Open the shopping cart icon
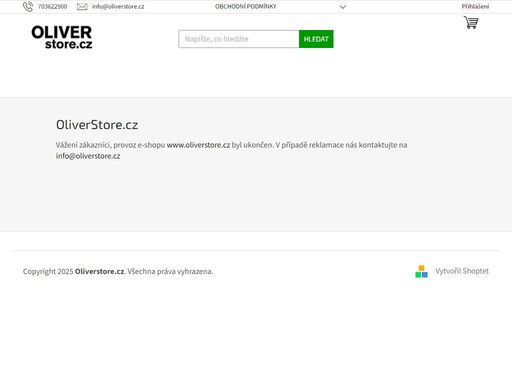This screenshot has height=384, width=512. 471,23
